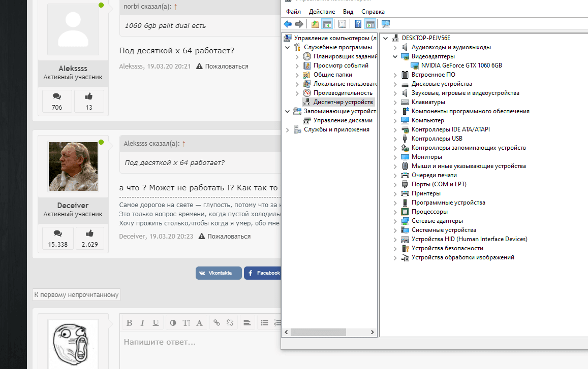588x369 pixels.
Task: Toggle italic formatting in reply editor
Action: pos(142,322)
